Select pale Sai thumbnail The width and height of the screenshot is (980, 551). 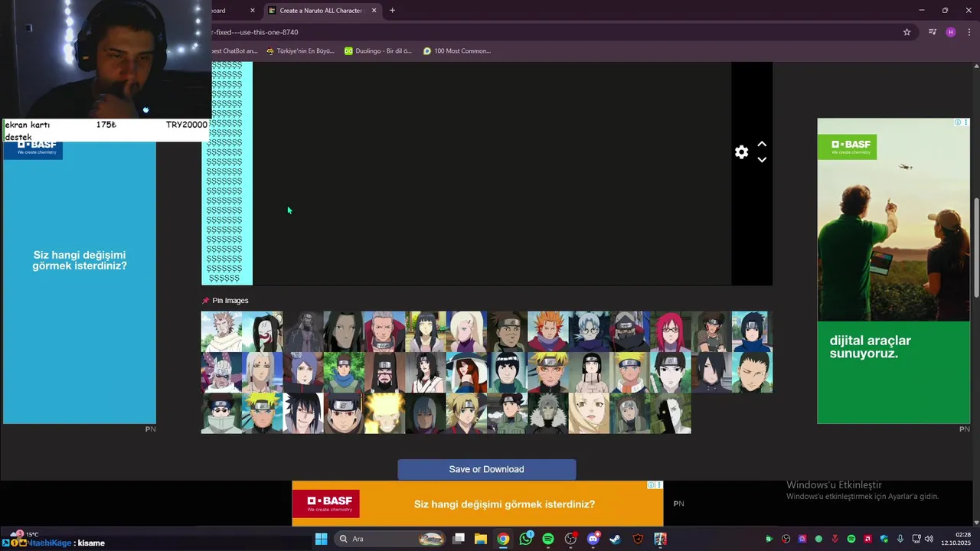(671, 373)
